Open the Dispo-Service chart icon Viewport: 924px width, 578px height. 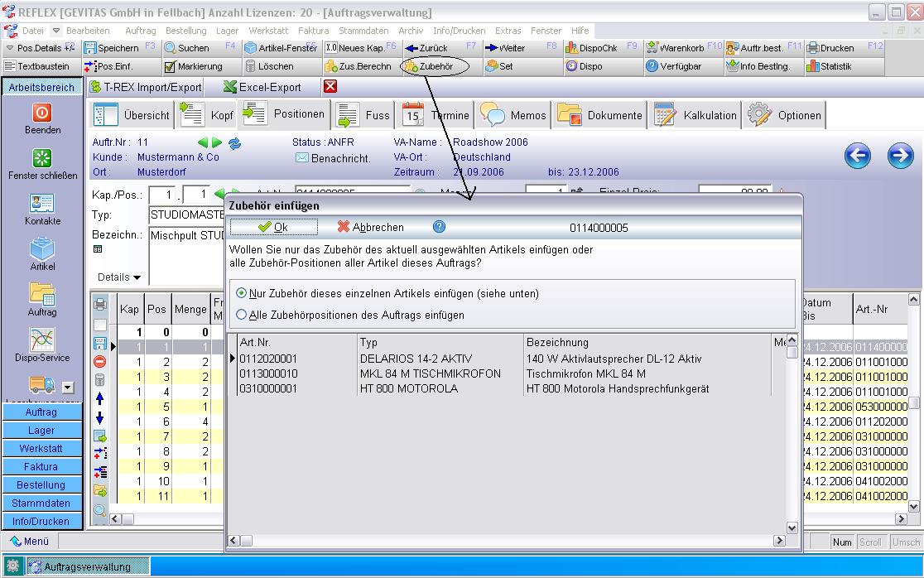(42, 340)
